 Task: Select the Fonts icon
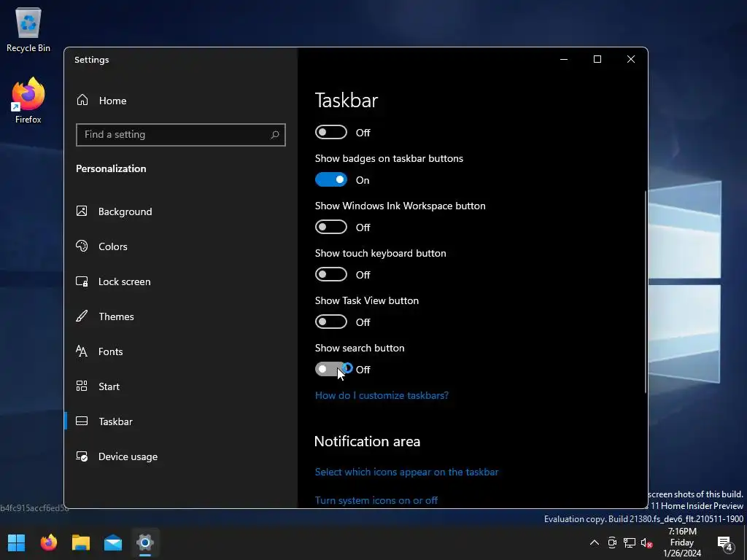pos(82,351)
